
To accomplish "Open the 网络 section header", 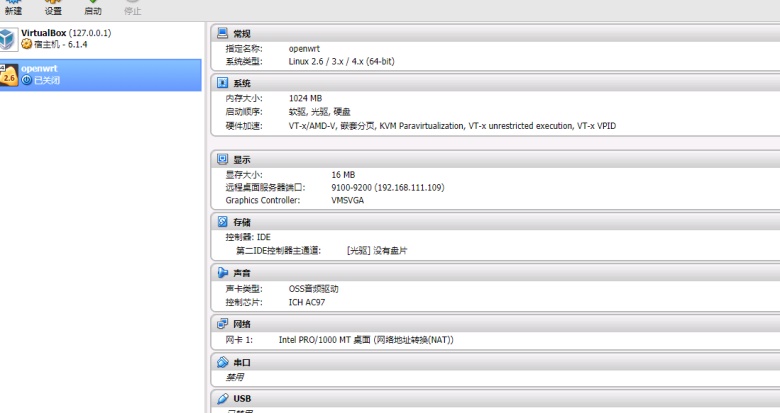I will pyautogui.click(x=495, y=324).
